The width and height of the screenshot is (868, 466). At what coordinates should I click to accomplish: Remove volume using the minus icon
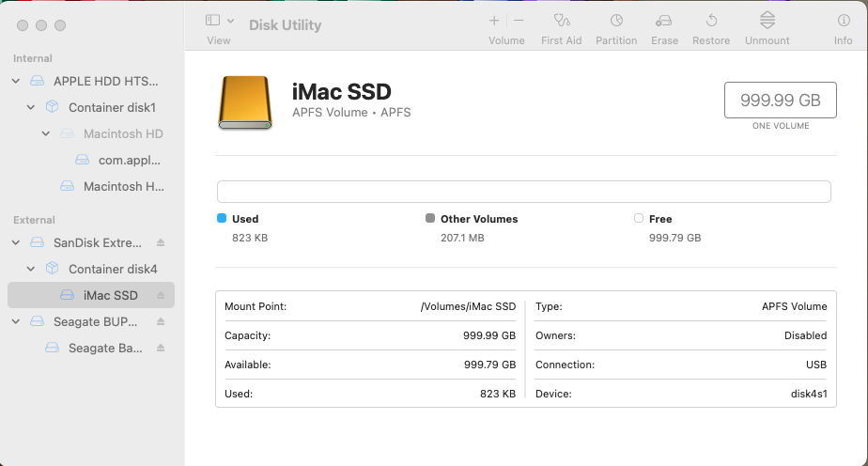pos(519,21)
